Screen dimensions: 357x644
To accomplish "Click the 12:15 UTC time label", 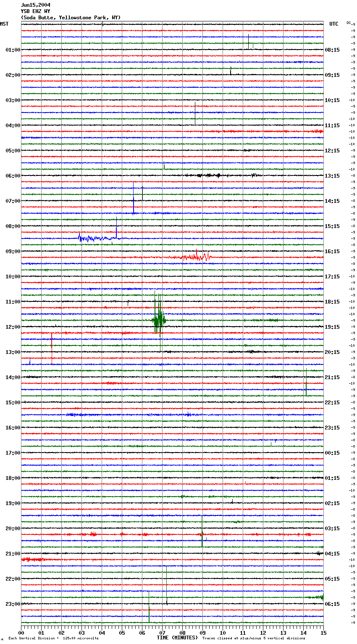I will pos(332,151).
